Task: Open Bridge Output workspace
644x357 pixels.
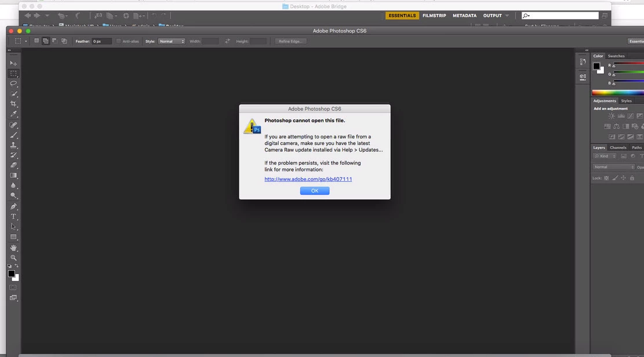Action: coord(493,16)
